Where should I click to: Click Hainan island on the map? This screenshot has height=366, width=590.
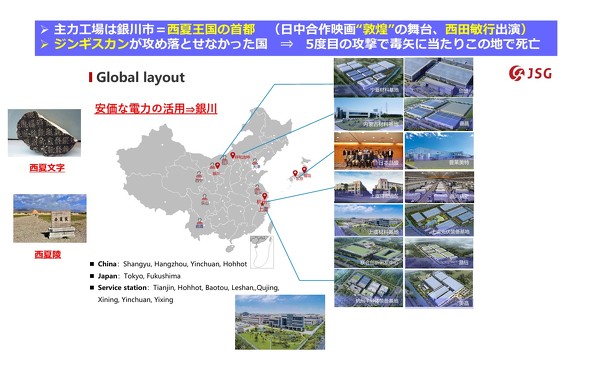click(x=229, y=249)
